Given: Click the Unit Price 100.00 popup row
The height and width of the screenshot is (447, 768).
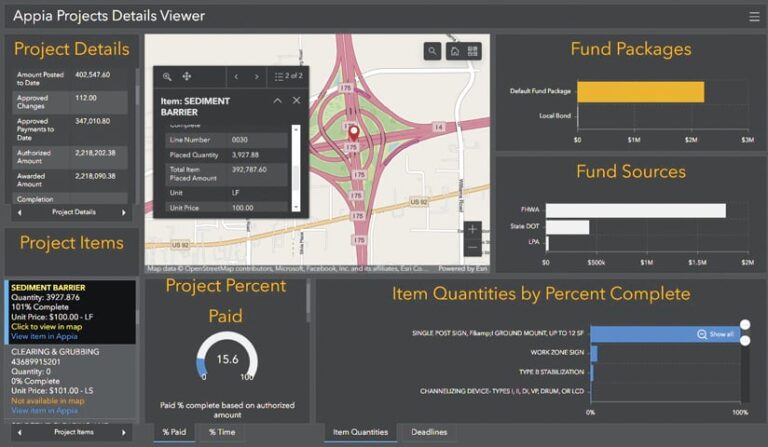Looking at the screenshot, I should coord(226,208).
